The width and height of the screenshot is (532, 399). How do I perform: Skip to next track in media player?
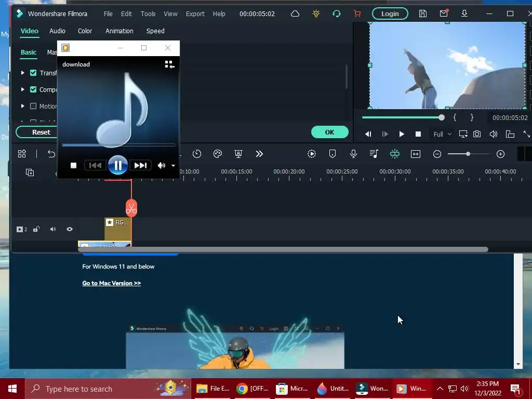click(x=140, y=165)
